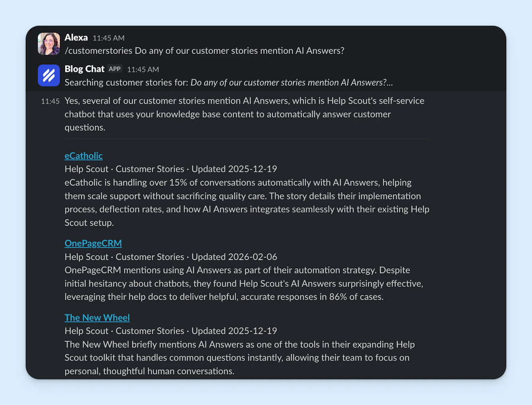
Task: Click the APP badge beside Blog Chat
Action: tap(115, 69)
